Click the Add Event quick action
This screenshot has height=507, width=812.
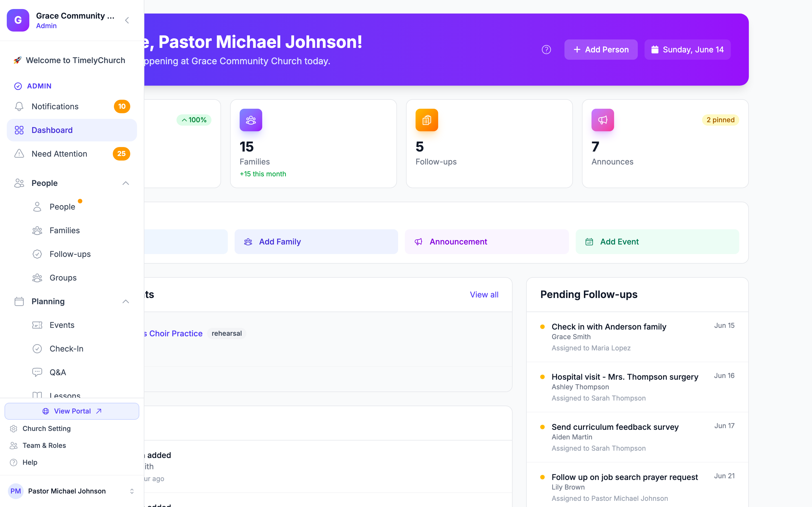(x=657, y=241)
